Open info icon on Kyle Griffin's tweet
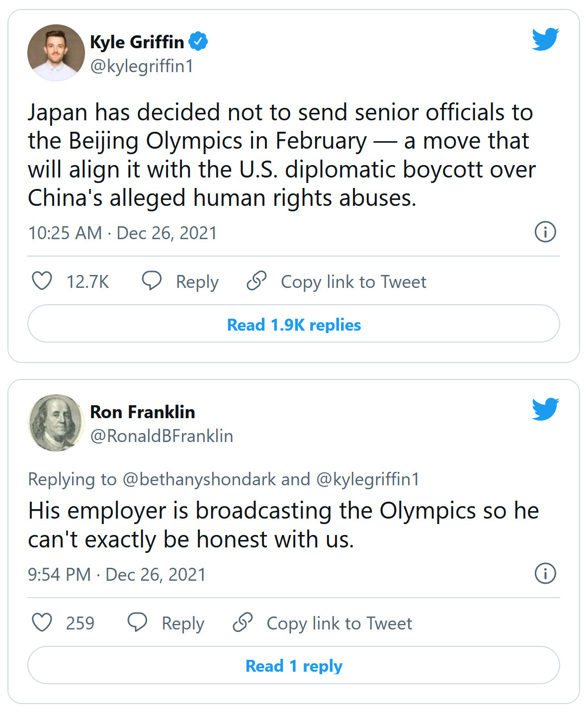Viewport: 588px width, 712px height. click(x=545, y=232)
